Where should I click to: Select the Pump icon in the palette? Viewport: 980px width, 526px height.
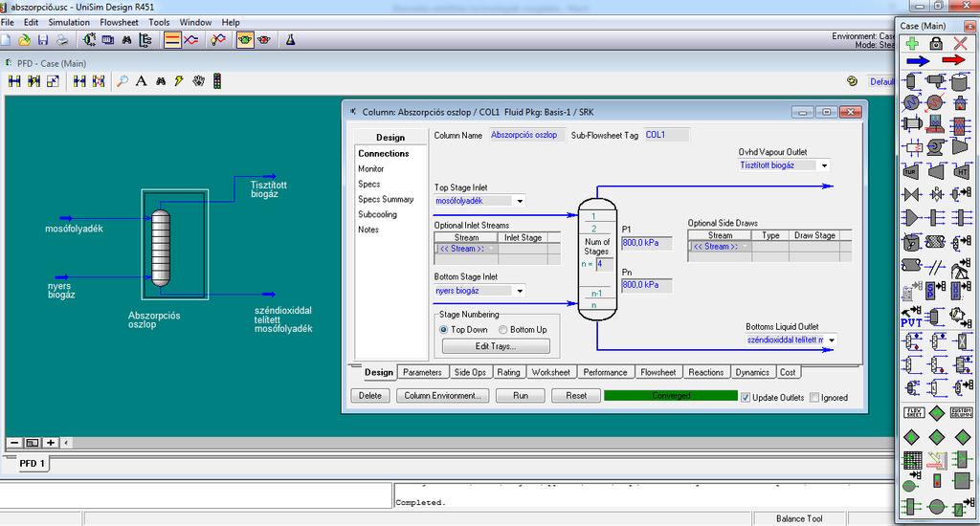point(936,147)
